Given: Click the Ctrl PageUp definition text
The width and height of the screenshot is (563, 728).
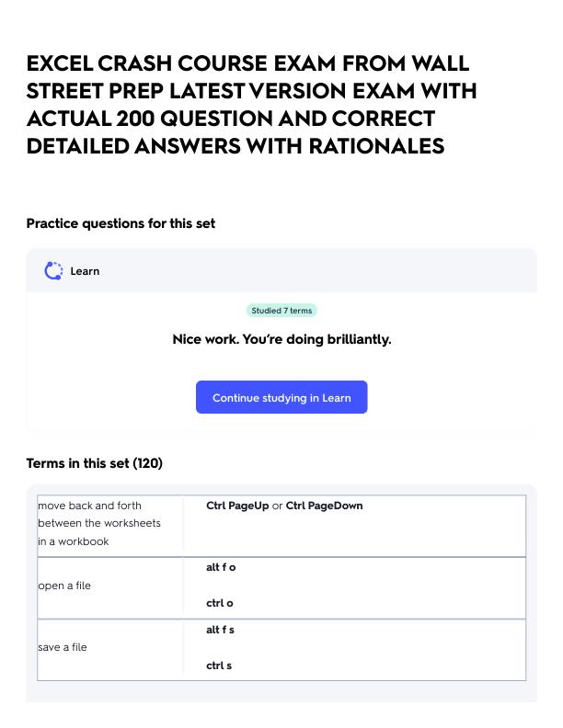Looking at the screenshot, I should [237, 506].
